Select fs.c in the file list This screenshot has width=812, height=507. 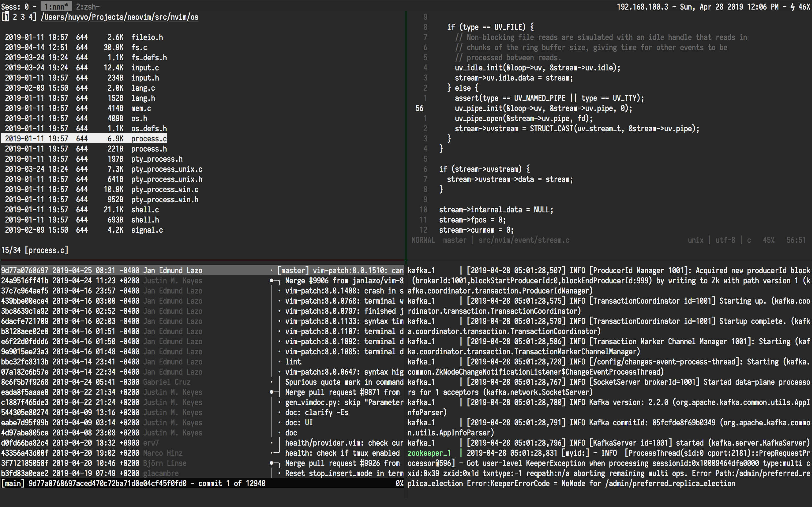[x=139, y=48]
